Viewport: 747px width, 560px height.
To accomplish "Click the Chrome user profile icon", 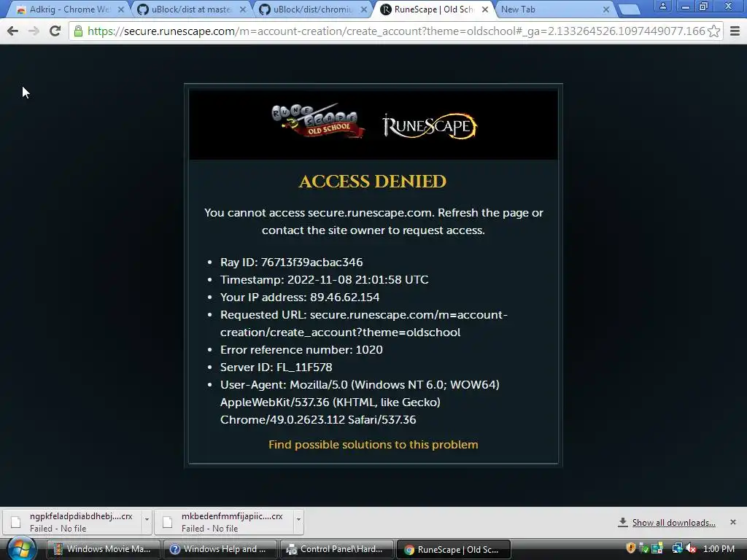I will (x=662, y=6).
